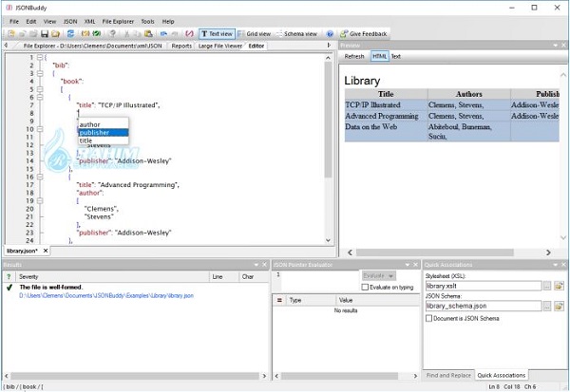Switch to Schema view
Screen dimensions: 570x392
[298, 33]
